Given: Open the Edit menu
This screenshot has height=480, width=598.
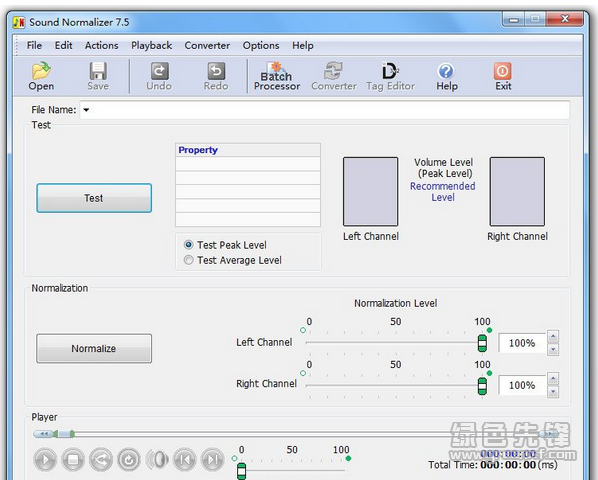Looking at the screenshot, I should pyautogui.click(x=63, y=45).
